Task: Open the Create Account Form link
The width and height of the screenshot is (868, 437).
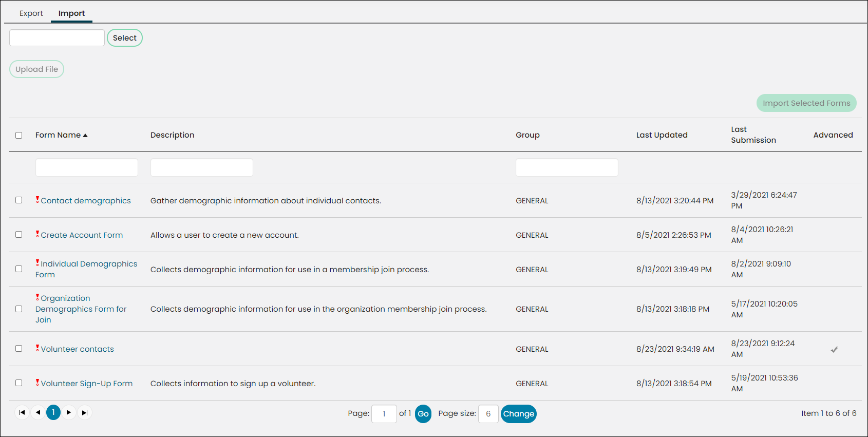Action: [82, 235]
